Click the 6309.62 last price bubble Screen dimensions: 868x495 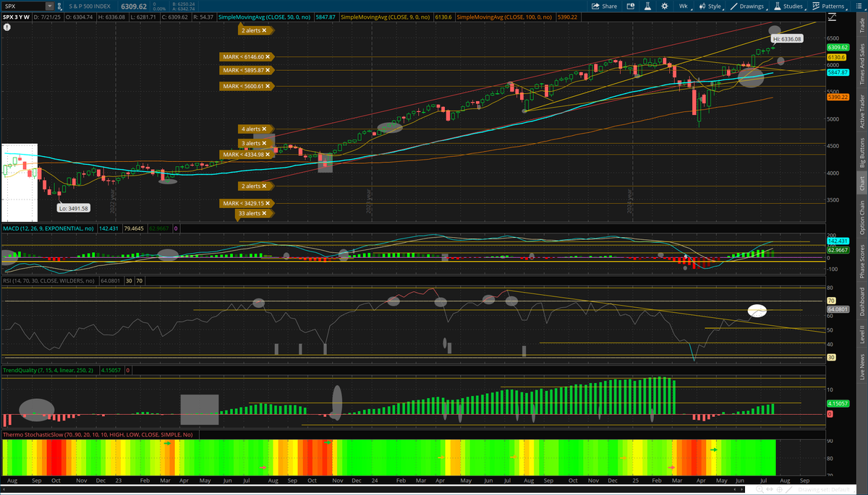click(x=836, y=47)
